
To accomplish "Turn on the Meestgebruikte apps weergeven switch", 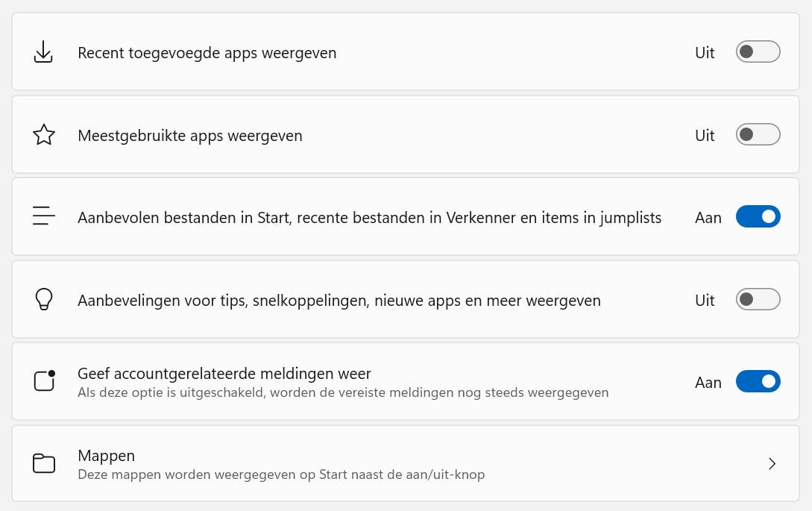I will 758,135.
